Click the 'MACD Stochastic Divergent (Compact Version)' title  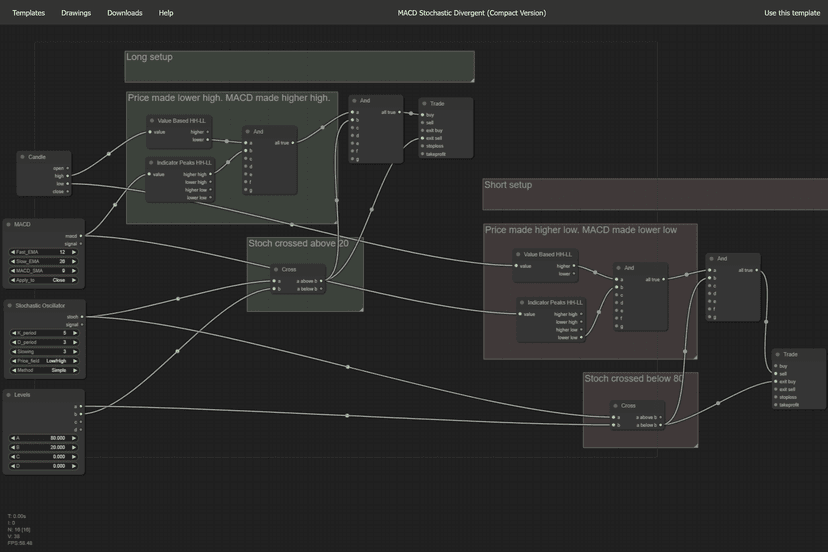tap(472, 13)
